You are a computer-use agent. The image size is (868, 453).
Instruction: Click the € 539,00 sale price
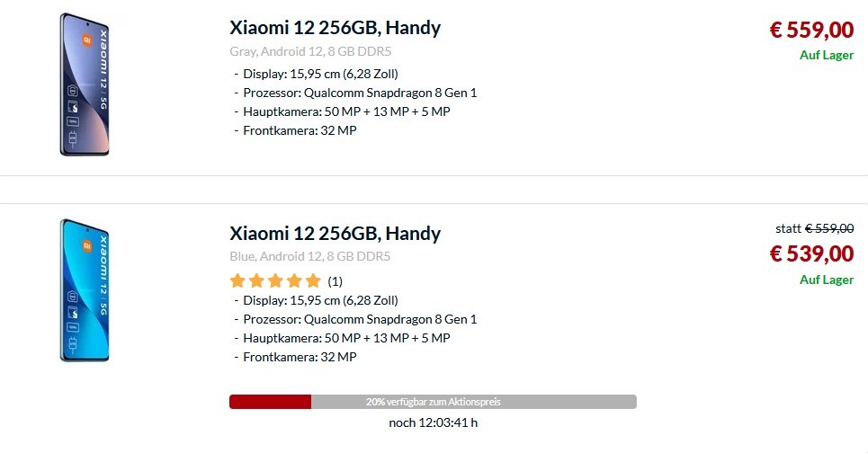811,253
